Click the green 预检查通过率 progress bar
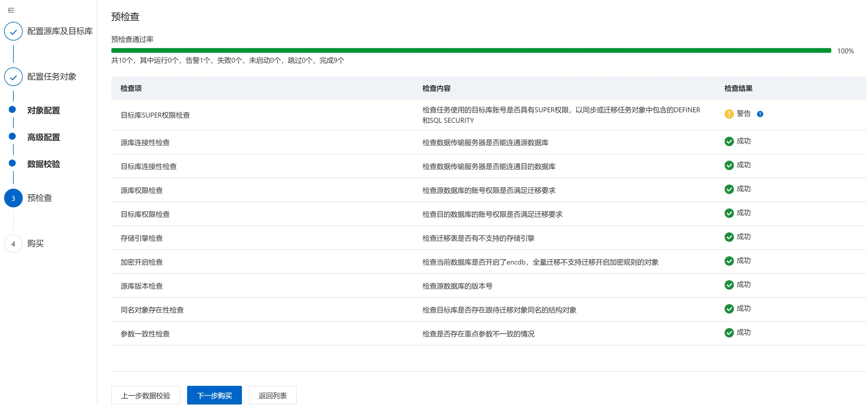The image size is (868, 408). point(471,50)
